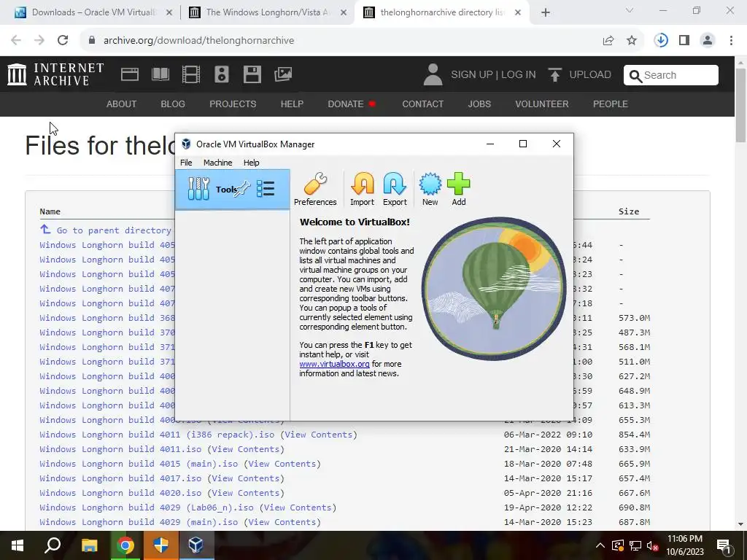Click the UPLOAD button

579,75
